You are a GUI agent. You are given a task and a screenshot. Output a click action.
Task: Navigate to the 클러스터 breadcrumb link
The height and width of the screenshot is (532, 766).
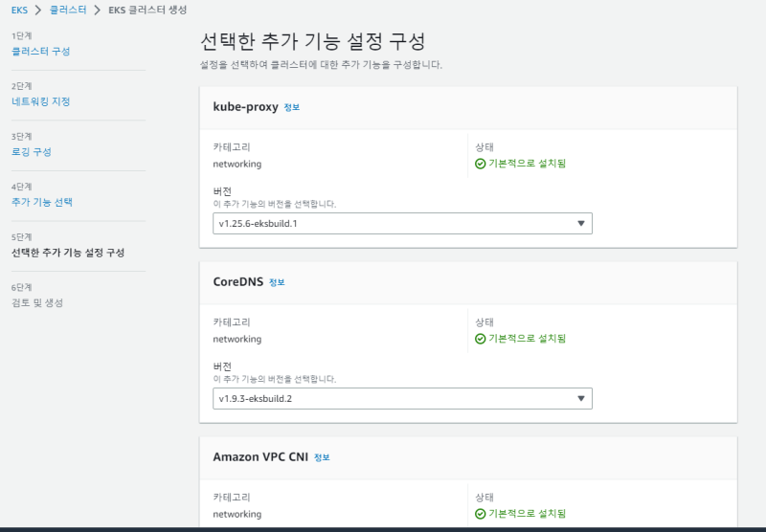68,10
